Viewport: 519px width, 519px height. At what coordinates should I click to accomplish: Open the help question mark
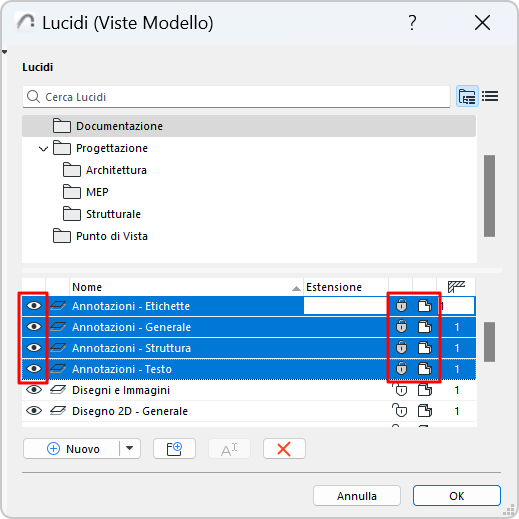tap(413, 23)
